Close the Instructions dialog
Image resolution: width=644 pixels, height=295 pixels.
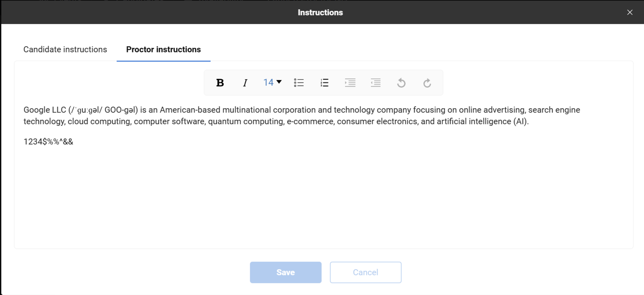[x=630, y=12]
